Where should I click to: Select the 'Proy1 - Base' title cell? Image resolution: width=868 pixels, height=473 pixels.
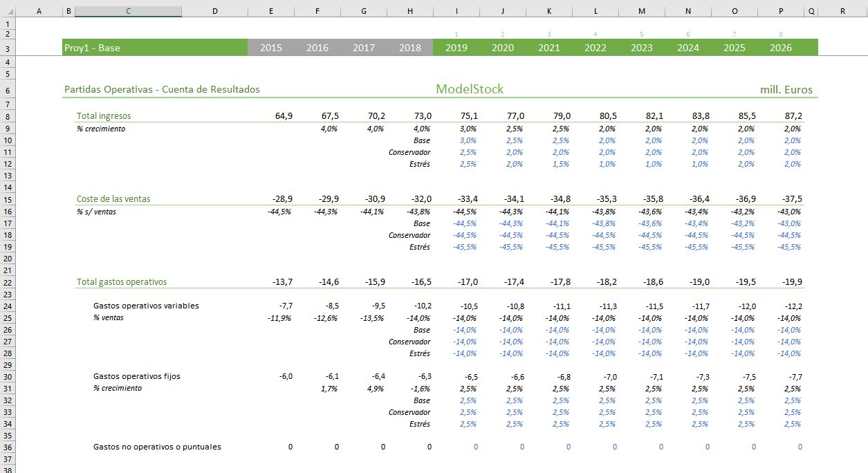[92, 48]
